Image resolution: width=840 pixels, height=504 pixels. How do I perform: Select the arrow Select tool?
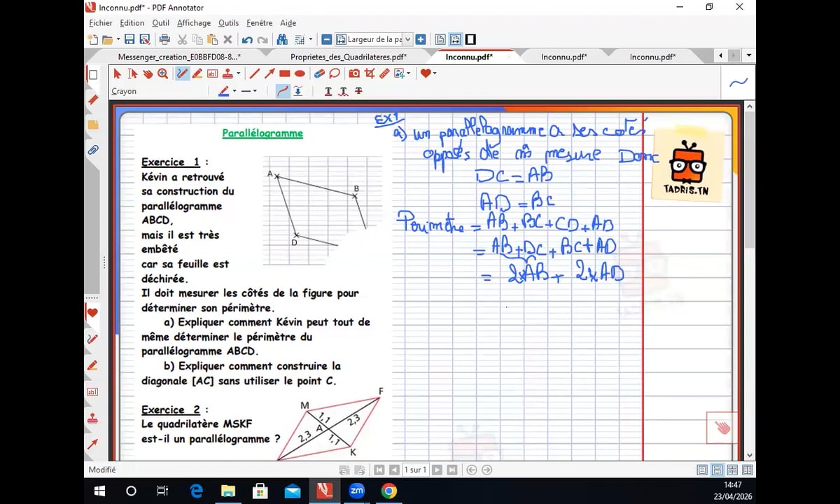pyautogui.click(x=117, y=73)
